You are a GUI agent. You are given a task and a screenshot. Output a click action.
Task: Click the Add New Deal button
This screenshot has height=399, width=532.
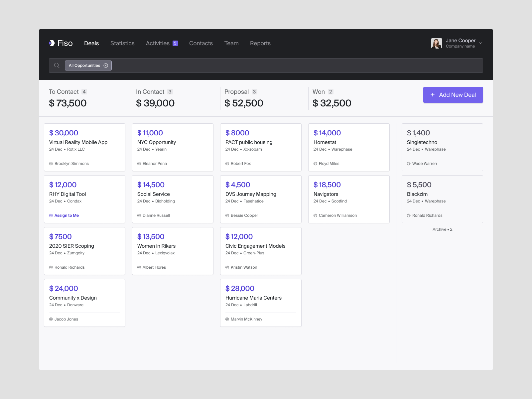click(453, 95)
